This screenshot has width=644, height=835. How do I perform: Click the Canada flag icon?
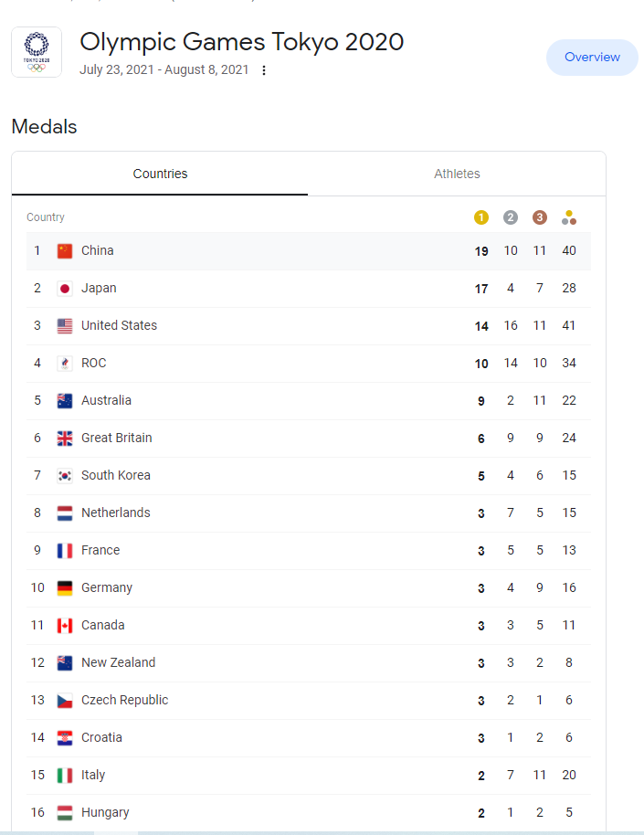point(65,626)
